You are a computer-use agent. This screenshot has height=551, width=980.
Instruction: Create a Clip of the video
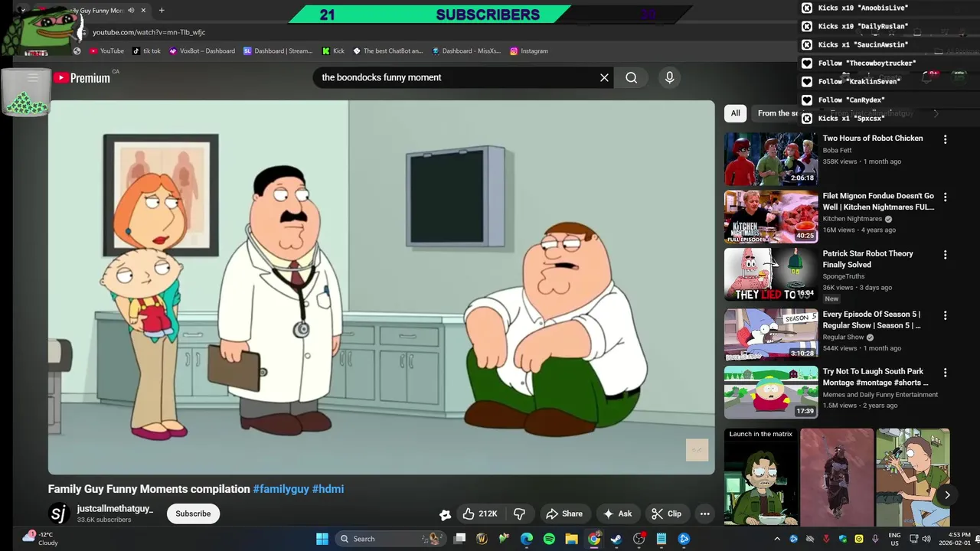tap(666, 514)
